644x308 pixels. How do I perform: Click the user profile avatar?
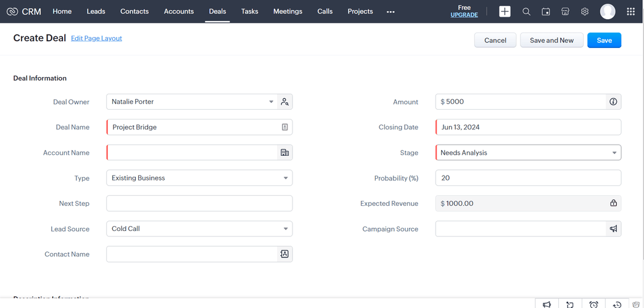click(x=608, y=12)
